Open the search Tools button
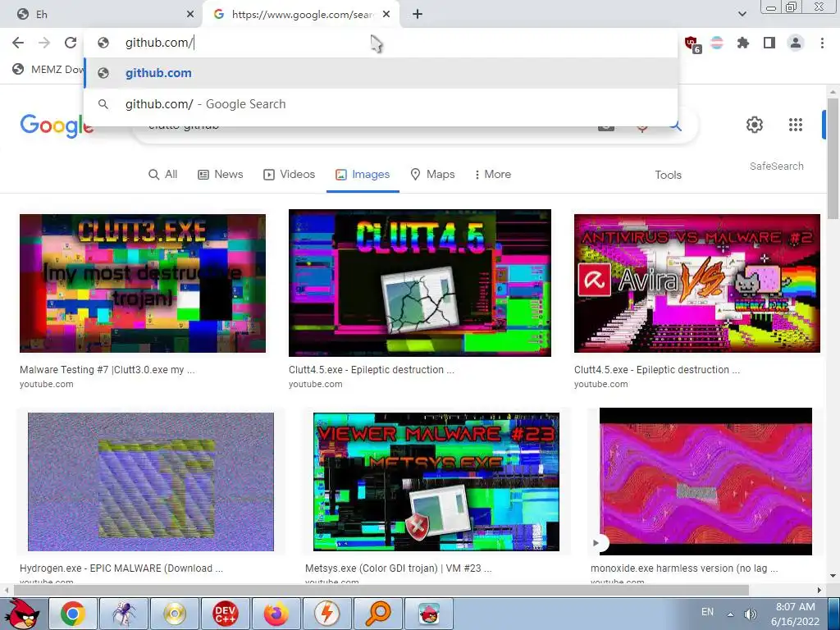The image size is (840, 630). (668, 175)
